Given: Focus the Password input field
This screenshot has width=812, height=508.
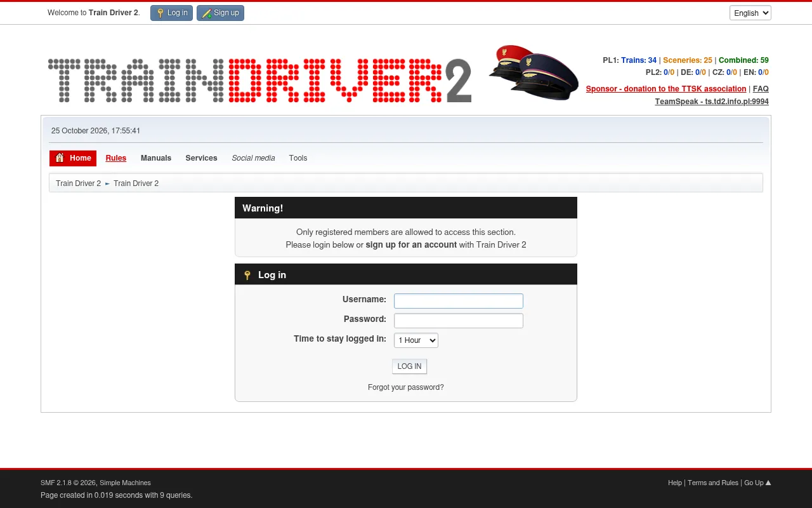Looking at the screenshot, I should click(x=459, y=321).
